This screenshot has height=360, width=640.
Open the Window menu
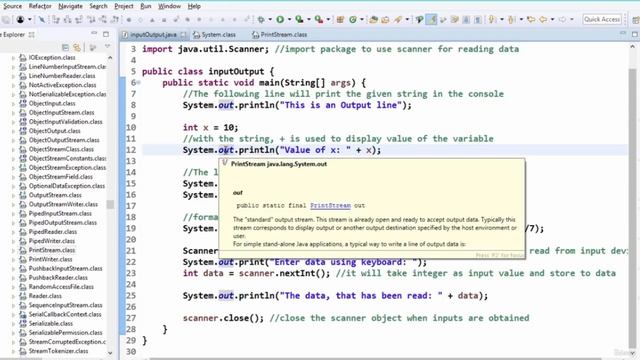tap(169, 6)
